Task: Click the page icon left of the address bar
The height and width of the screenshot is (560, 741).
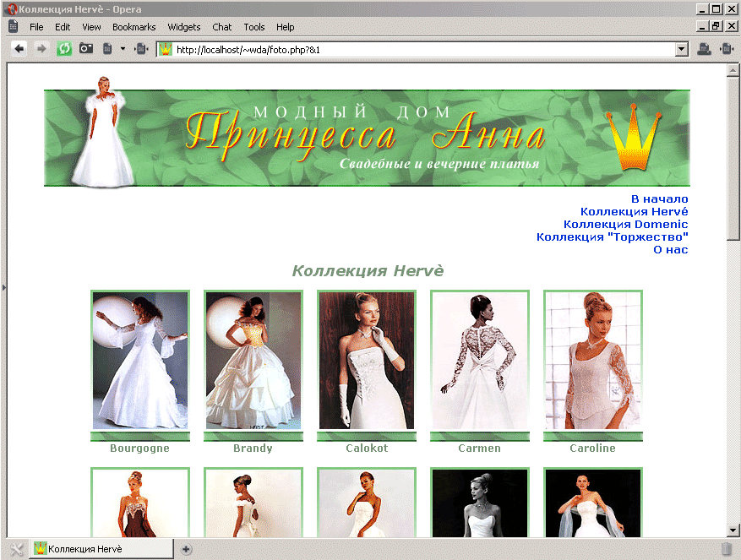Action: 141,49
